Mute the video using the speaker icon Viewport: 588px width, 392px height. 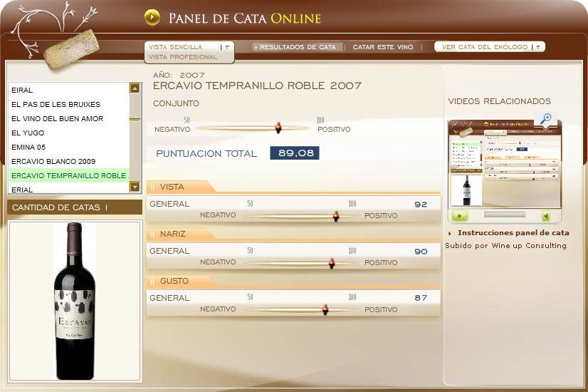(x=546, y=216)
